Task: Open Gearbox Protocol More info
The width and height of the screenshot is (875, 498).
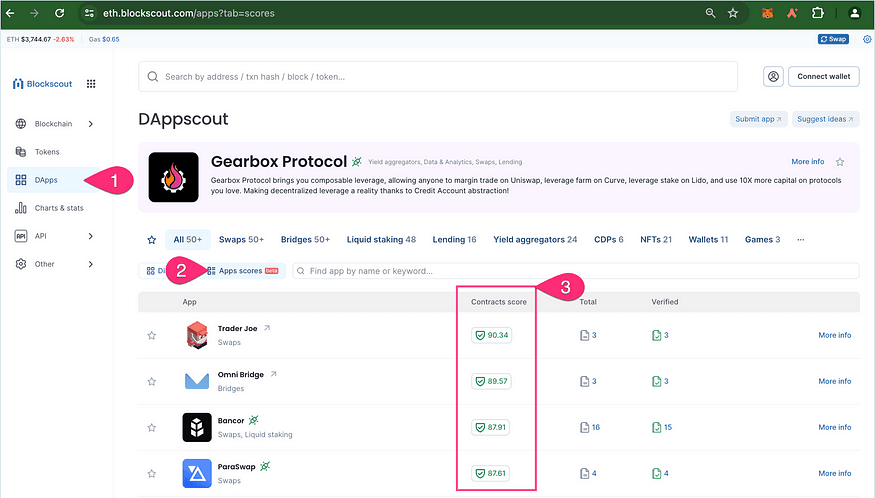Action: click(x=807, y=162)
